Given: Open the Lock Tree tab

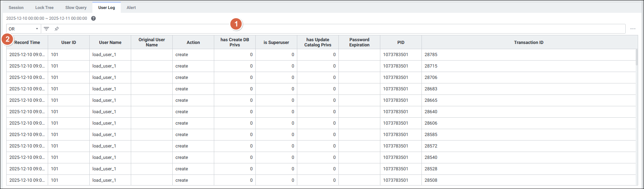Looking at the screenshot, I should tap(44, 8).
